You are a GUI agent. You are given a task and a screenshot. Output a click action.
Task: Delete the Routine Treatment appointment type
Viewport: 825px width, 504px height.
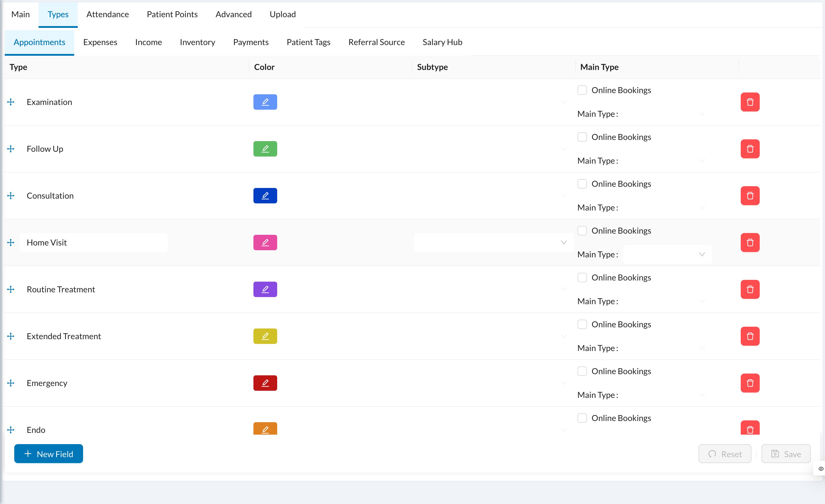(x=750, y=289)
